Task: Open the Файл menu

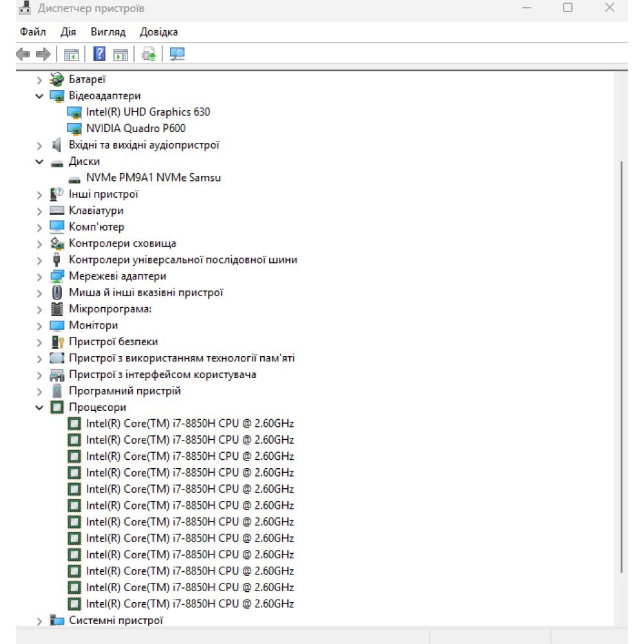Action: click(33, 32)
